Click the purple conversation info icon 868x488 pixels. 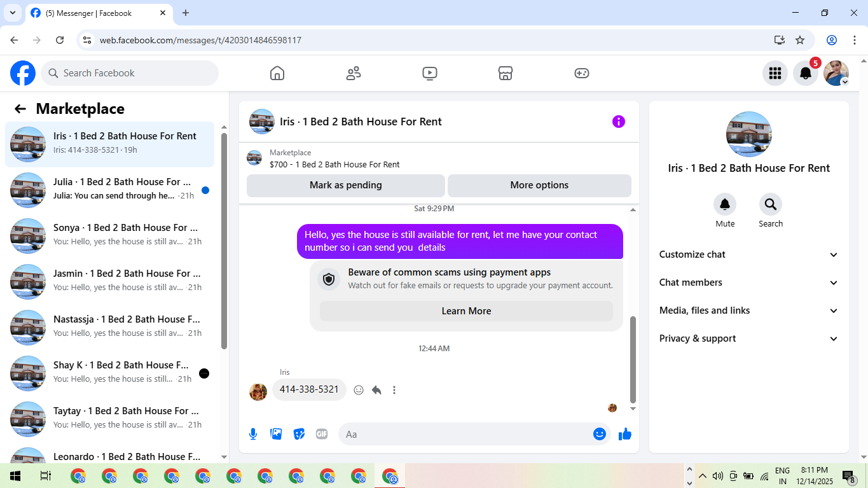click(x=619, y=122)
